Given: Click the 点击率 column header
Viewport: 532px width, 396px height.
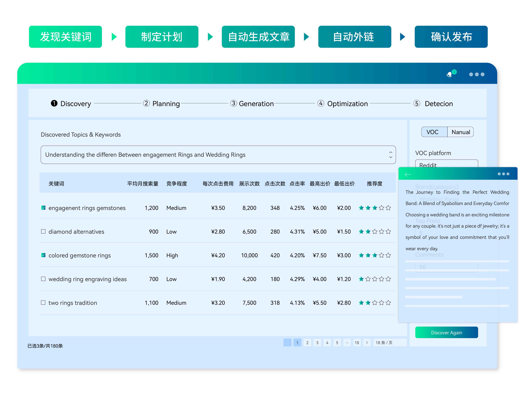Looking at the screenshot, I should tap(297, 184).
